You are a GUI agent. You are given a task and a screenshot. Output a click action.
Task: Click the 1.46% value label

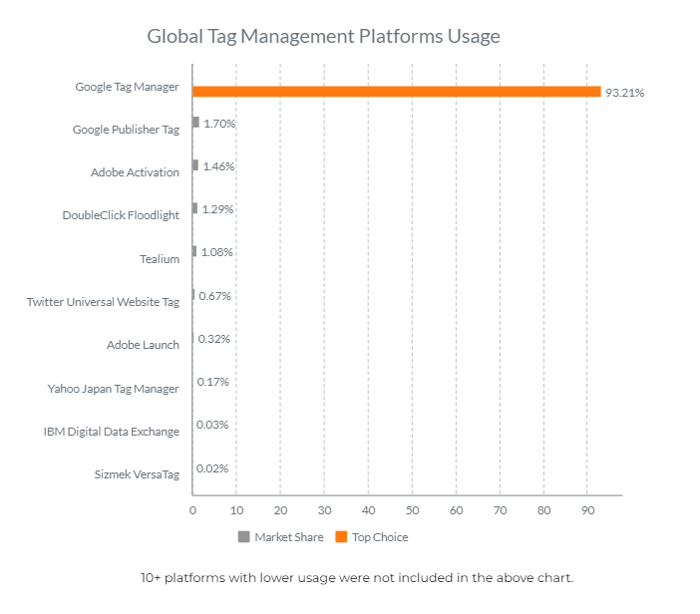click(218, 166)
